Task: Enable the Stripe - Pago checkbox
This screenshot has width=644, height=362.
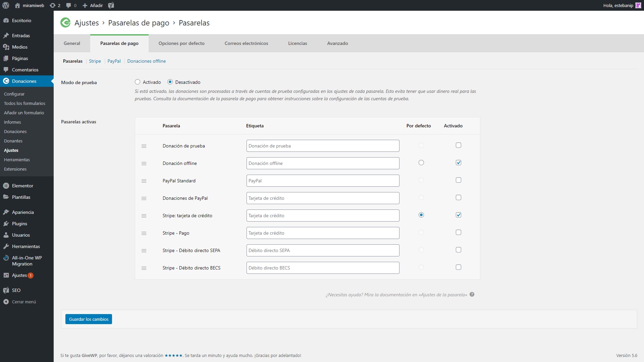Action: (459, 232)
